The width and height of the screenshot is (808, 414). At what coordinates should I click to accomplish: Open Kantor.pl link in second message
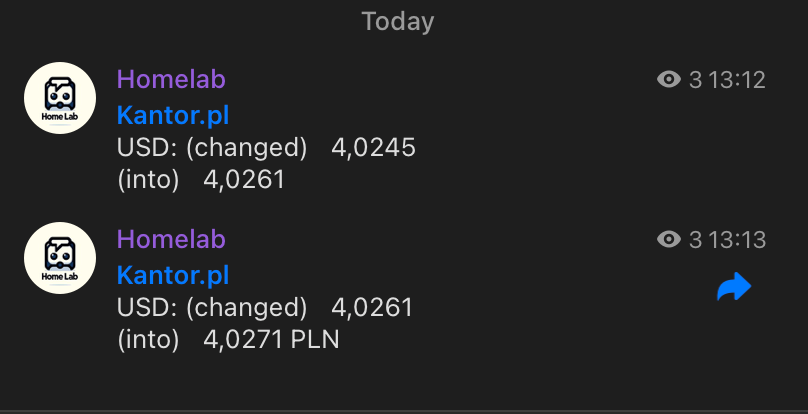point(173,275)
